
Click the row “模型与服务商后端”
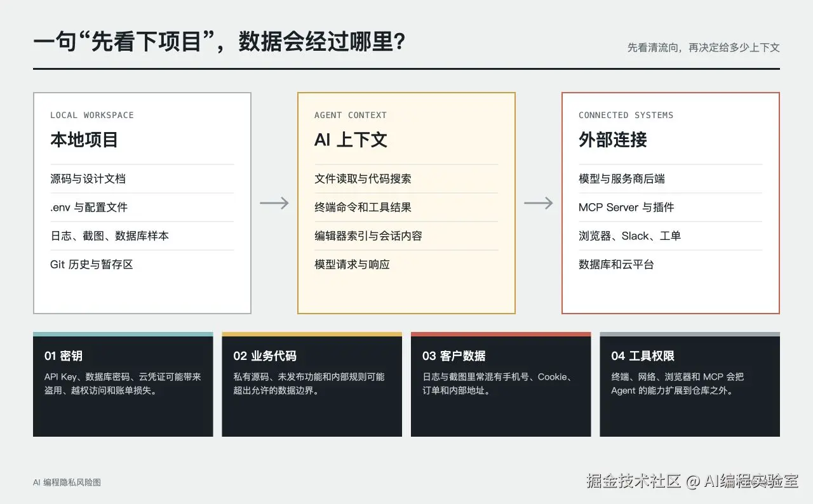671,179
